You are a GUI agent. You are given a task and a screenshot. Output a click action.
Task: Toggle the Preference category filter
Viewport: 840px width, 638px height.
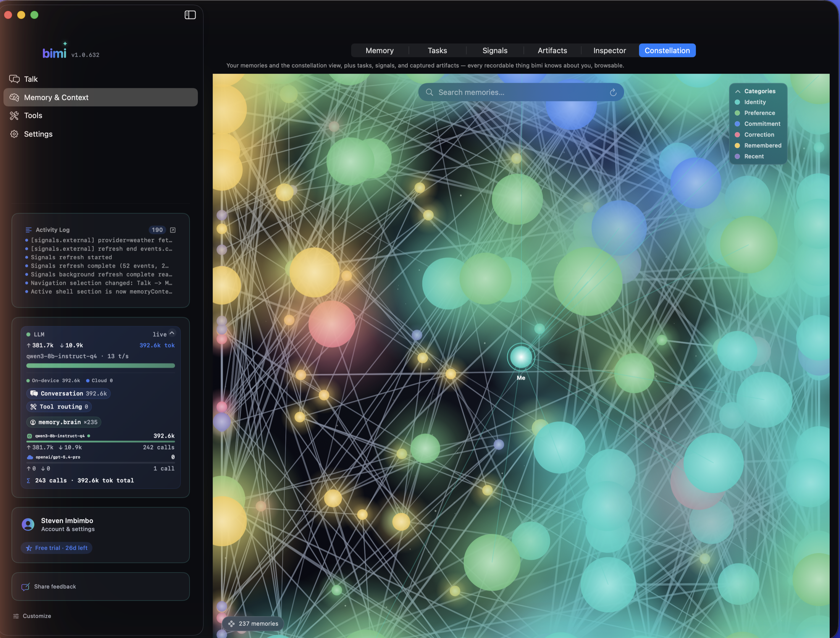pyautogui.click(x=754, y=113)
